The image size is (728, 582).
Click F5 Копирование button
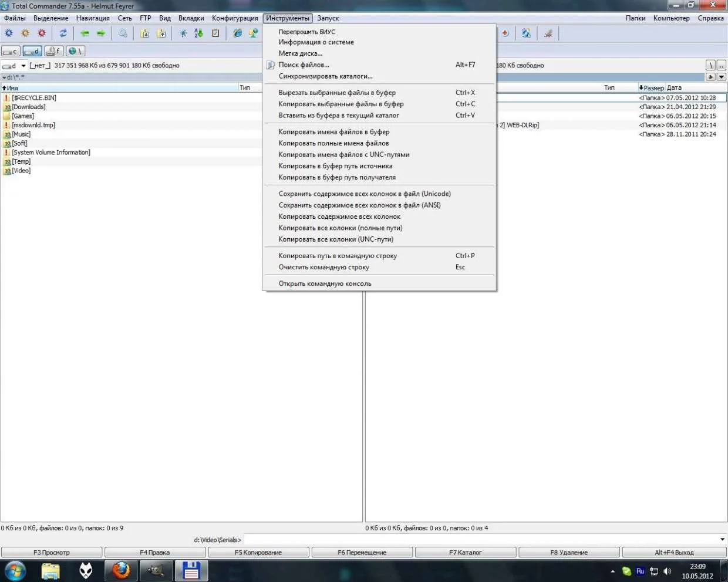tap(258, 552)
